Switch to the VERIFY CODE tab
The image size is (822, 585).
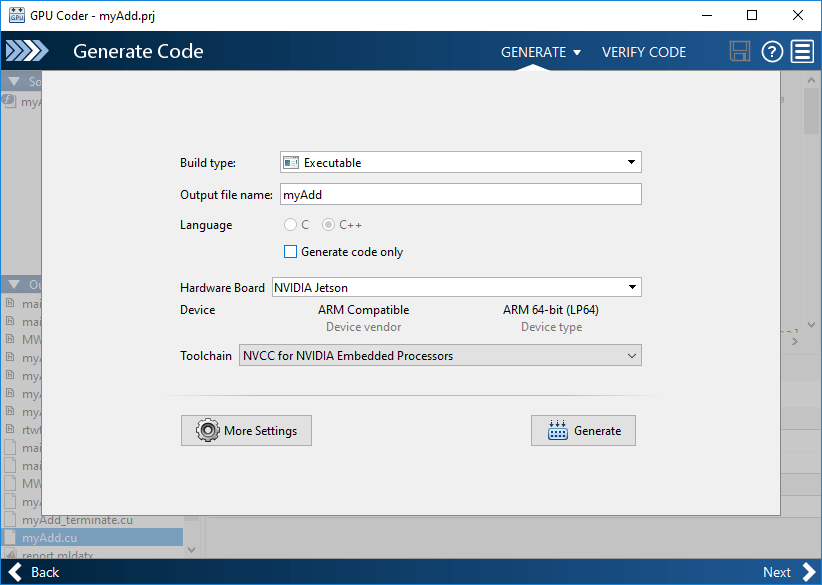[643, 51]
